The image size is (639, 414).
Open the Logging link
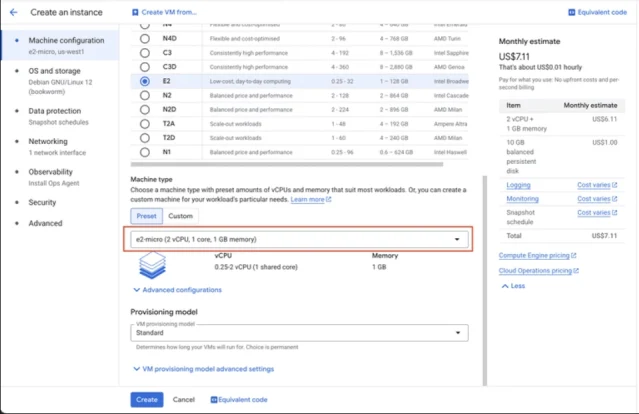click(x=518, y=185)
